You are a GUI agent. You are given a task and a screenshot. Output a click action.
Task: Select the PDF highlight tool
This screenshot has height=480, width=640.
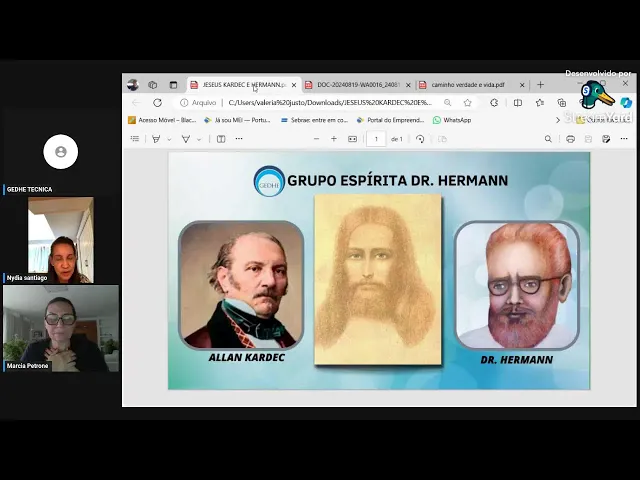point(156,139)
